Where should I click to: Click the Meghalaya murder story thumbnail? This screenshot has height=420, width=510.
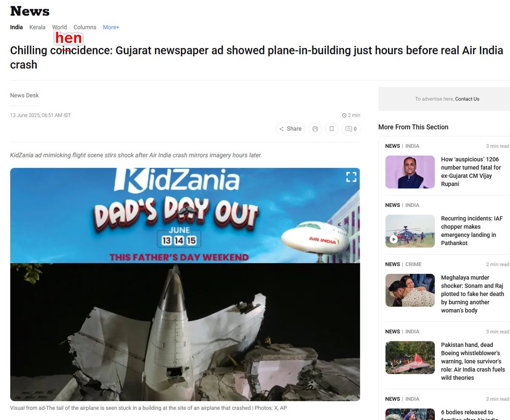tap(410, 290)
